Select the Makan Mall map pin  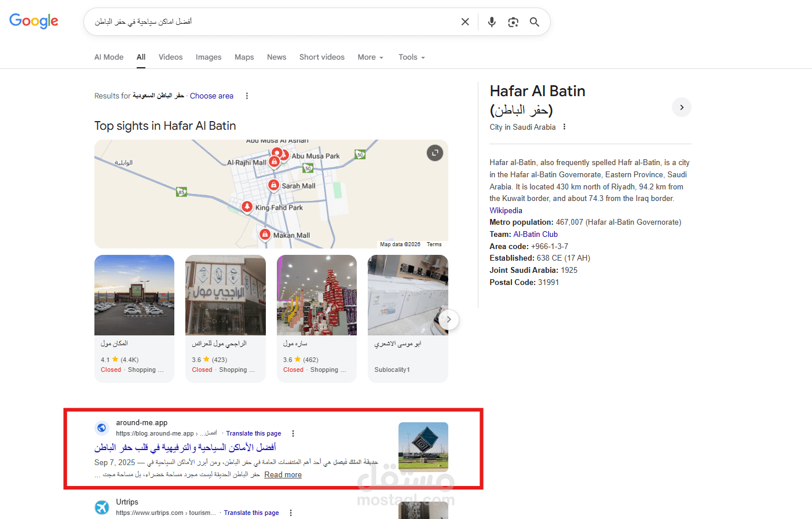tap(265, 235)
